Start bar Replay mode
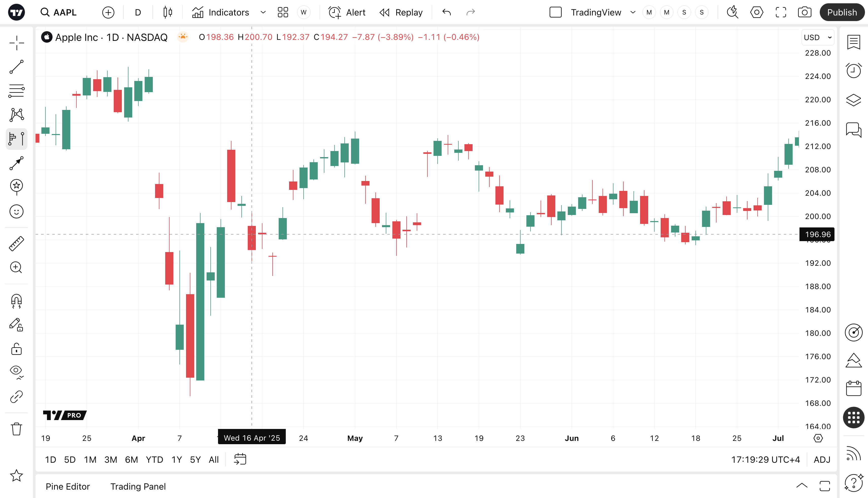The width and height of the screenshot is (868, 498). pos(401,13)
